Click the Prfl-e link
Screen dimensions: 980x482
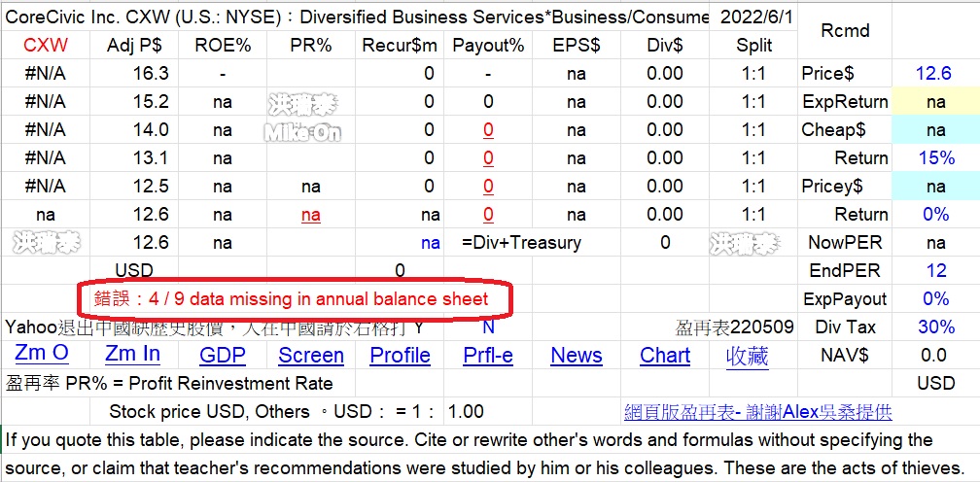488,356
